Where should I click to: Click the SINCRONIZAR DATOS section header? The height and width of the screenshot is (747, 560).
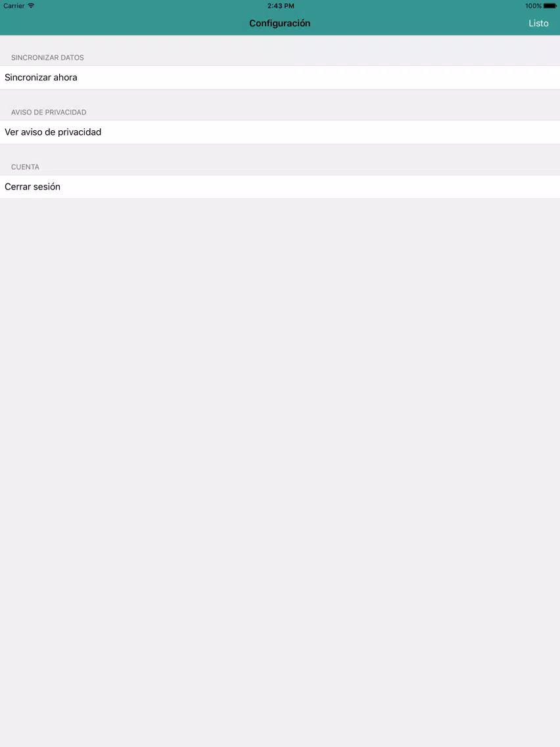tap(47, 58)
